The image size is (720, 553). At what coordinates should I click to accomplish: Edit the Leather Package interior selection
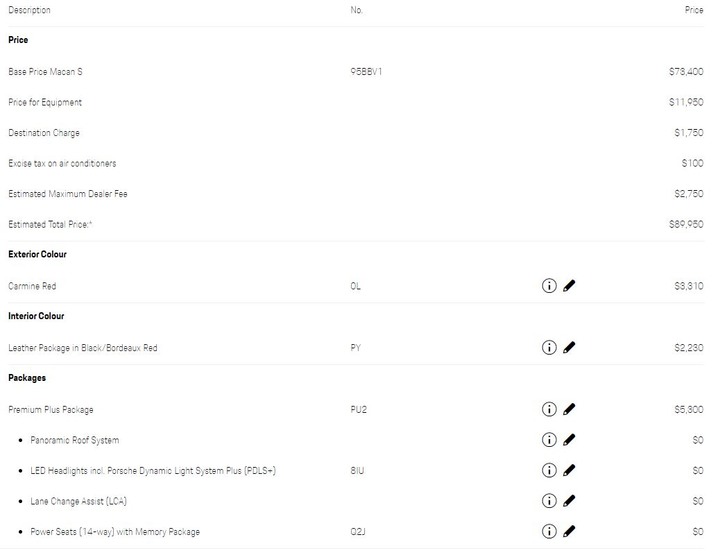tap(569, 347)
